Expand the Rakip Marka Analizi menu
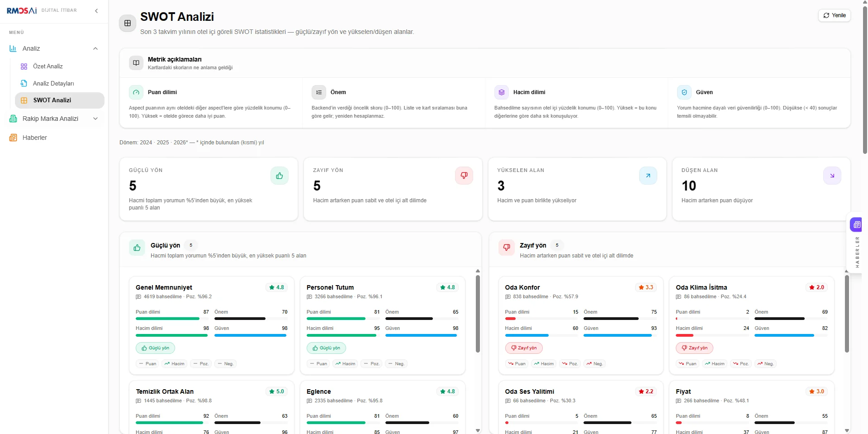This screenshot has width=868, height=434. tap(95, 119)
